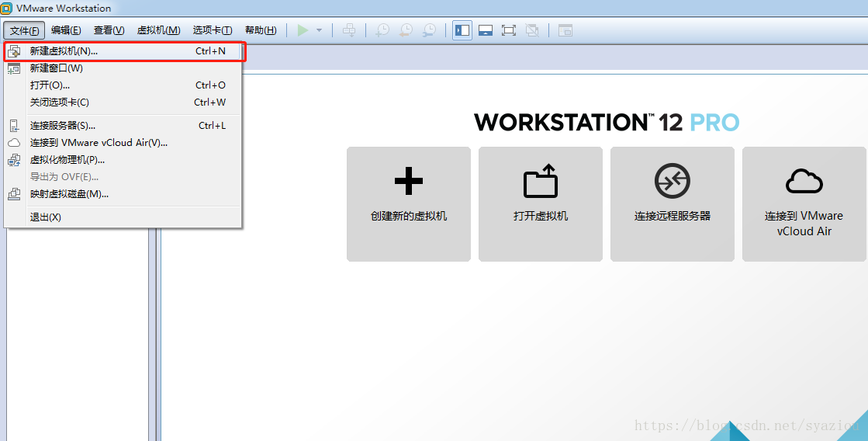Click the VMware Workstation title bar icon
Image resolution: width=868 pixels, height=441 pixels.
tap(6, 9)
